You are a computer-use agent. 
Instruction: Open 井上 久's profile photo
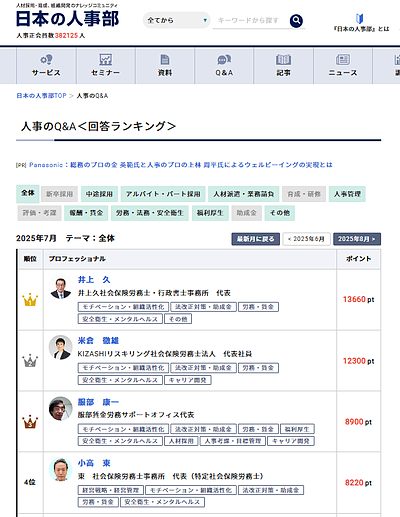click(x=61, y=287)
